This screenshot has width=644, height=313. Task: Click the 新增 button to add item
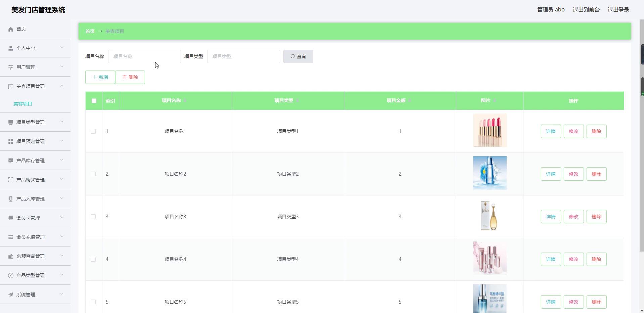100,77
